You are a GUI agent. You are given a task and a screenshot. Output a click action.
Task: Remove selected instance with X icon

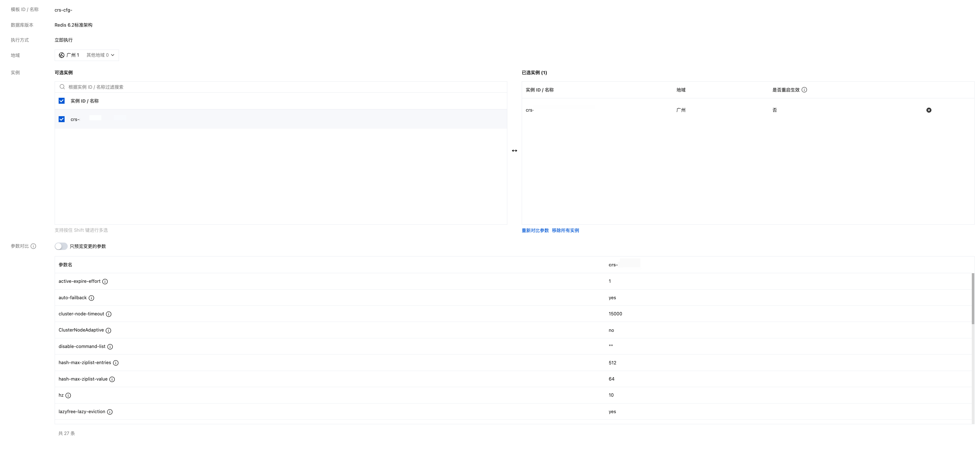click(929, 110)
